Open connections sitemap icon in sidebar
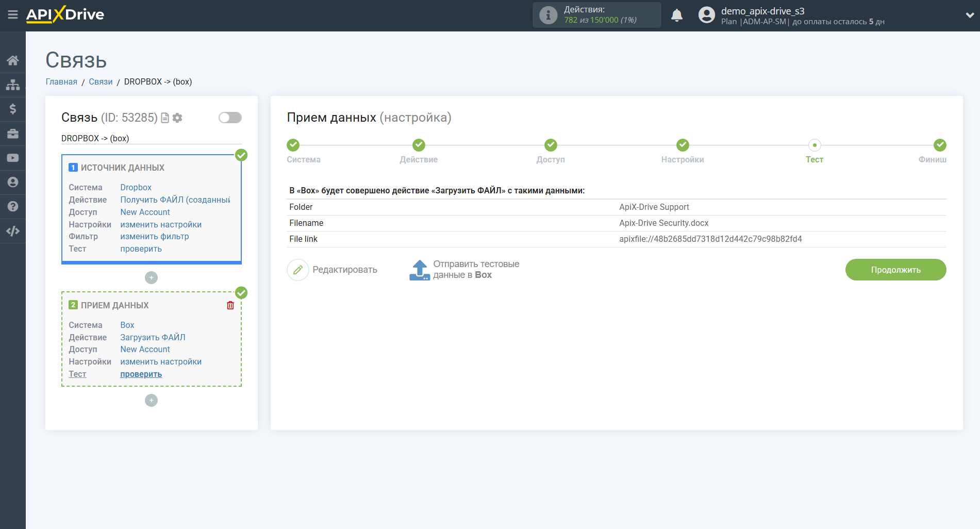This screenshot has width=980, height=529. [x=13, y=85]
